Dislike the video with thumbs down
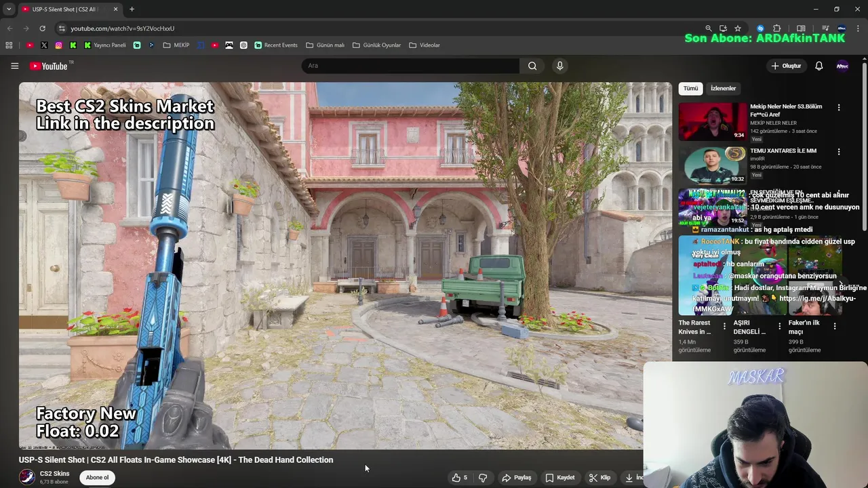 pos(483,478)
